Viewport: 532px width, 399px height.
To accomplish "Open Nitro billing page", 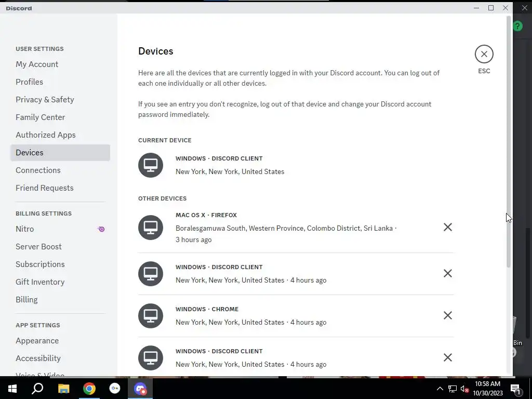I will (60, 229).
